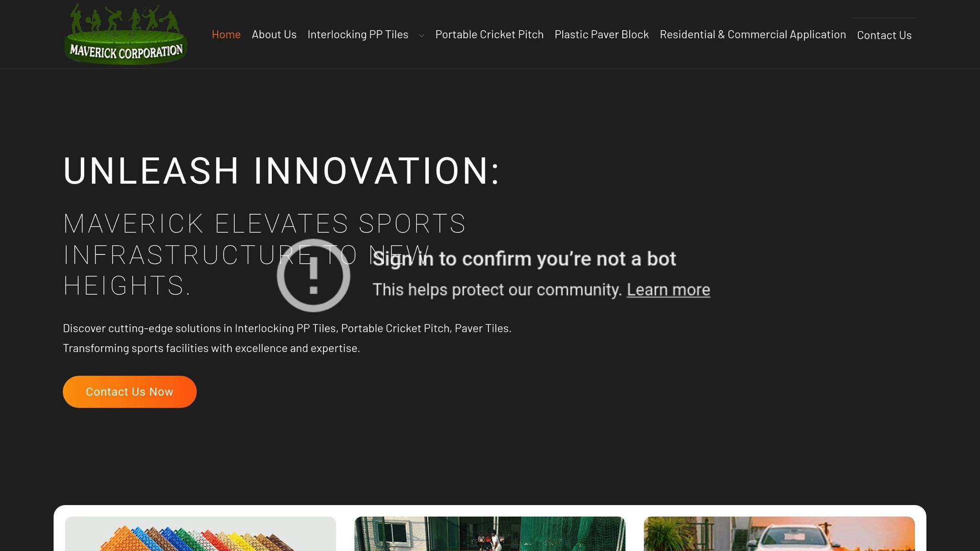Screen dimensions: 980x551
Task: Go to the About Us page
Action: (274, 34)
